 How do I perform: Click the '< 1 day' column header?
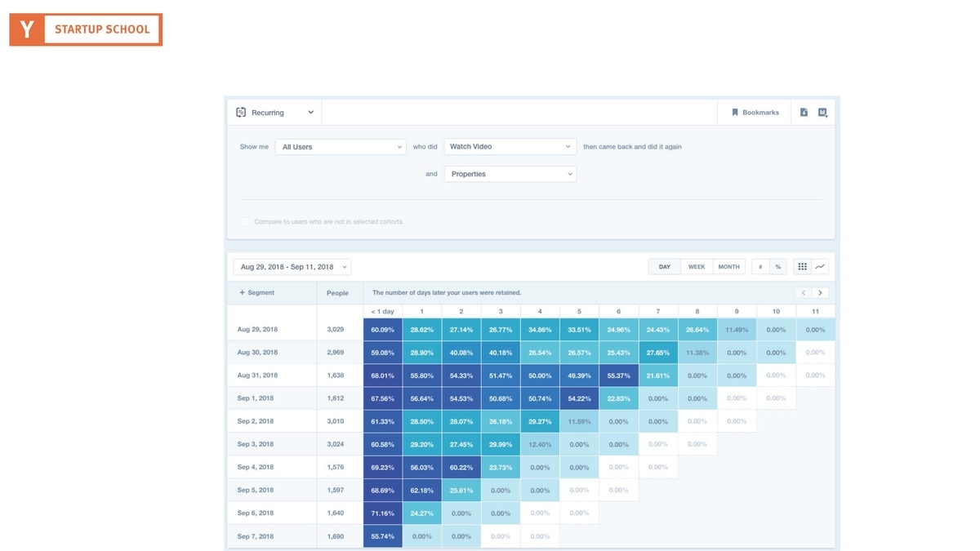(x=382, y=312)
